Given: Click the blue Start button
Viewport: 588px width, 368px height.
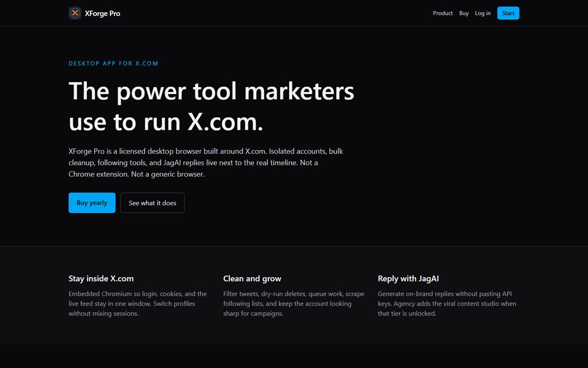Looking at the screenshot, I should (x=508, y=13).
